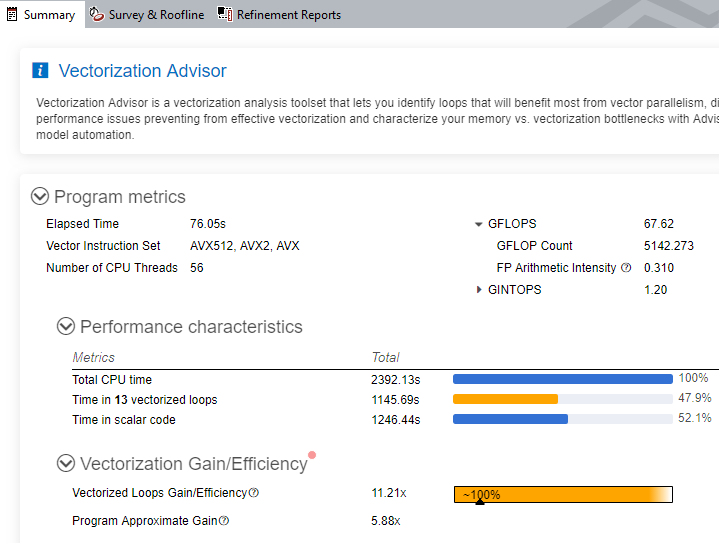This screenshot has width=719, height=543.
Task: Open the Refinement Reports tab
Action: coord(279,14)
